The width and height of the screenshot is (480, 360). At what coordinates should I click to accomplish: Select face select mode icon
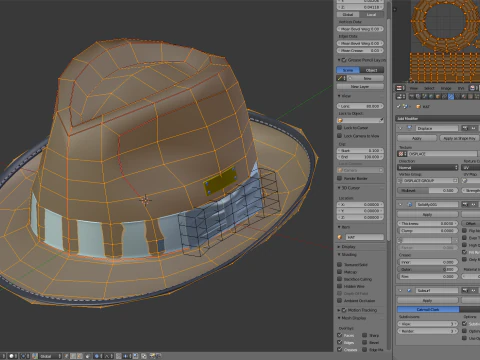point(80,356)
